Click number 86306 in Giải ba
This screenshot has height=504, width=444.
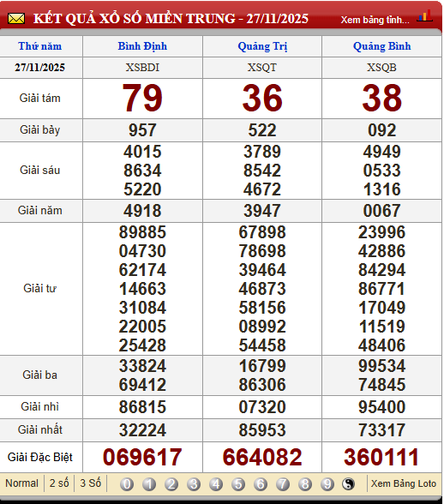262,385
